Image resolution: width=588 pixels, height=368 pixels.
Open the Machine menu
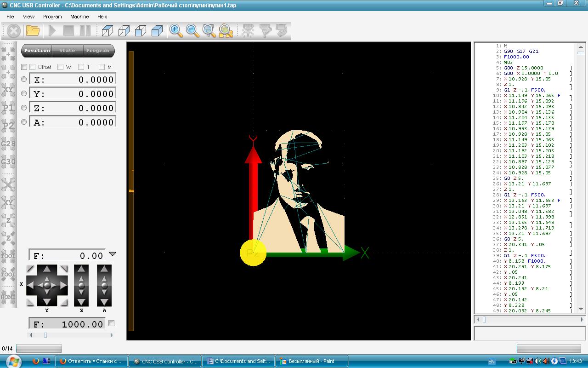[79, 17]
